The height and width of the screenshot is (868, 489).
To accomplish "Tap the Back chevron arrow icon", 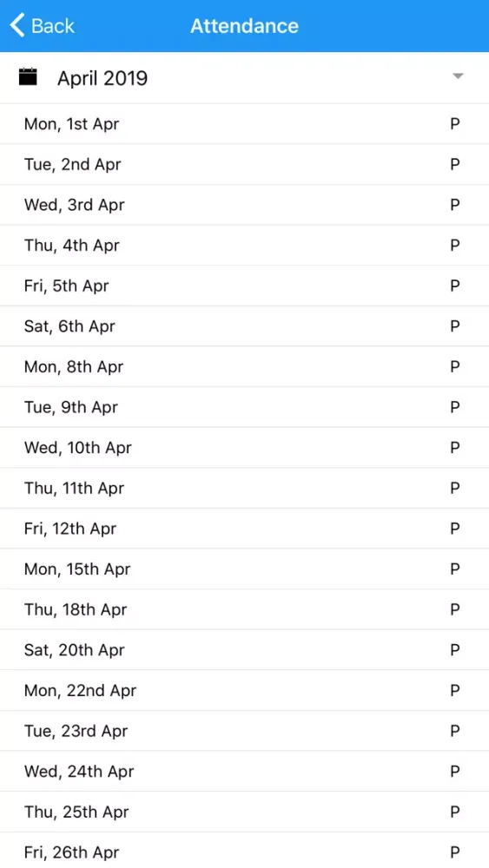I will (17, 25).
